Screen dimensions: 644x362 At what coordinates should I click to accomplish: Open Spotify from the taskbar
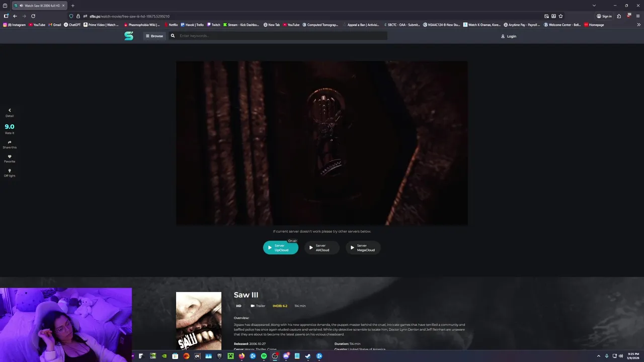tap(264, 356)
